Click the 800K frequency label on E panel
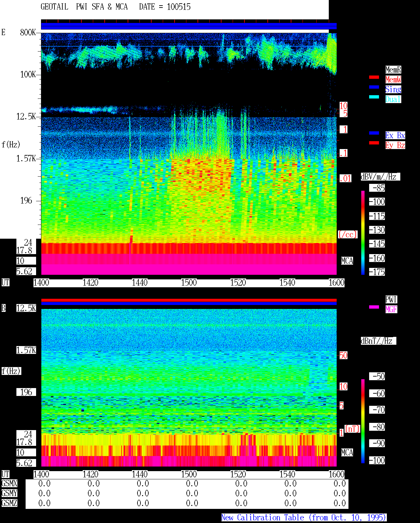This screenshot has width=420, height=523. (28, 32)
